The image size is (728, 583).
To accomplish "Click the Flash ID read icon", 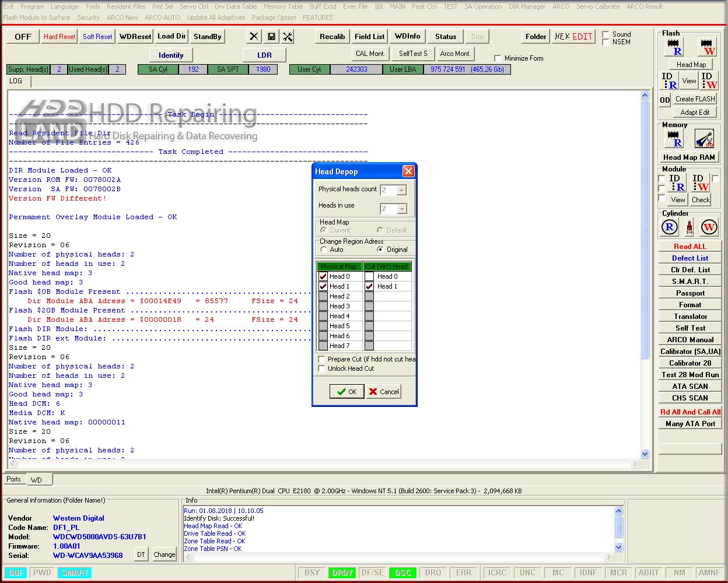I will pos(669,80).
